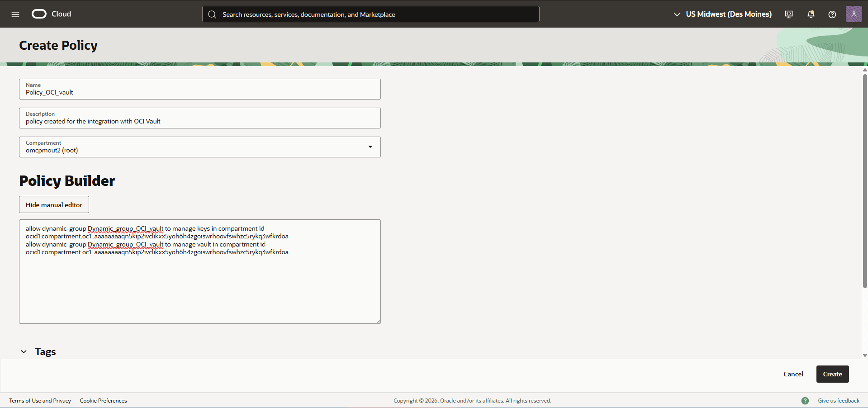868x408 pixels.
Task: Open Cookie Preferences link
Action: click(103, 401)
